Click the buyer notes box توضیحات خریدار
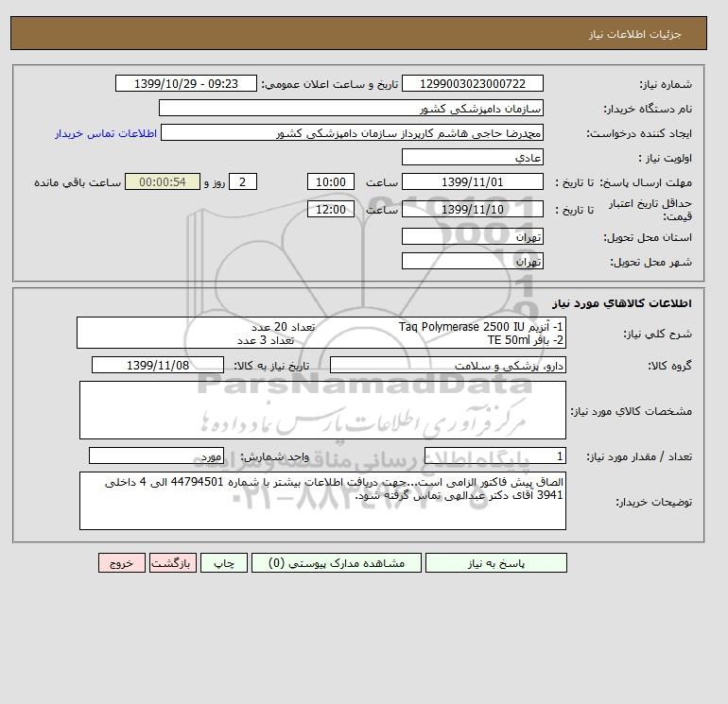 click(x=322, y=501)
